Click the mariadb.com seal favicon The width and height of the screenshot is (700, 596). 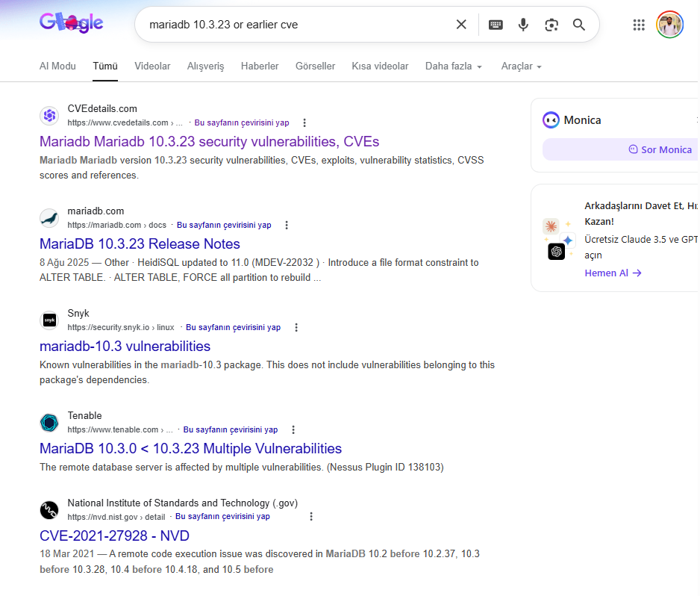pyautogui.click(x=49, y=218)
